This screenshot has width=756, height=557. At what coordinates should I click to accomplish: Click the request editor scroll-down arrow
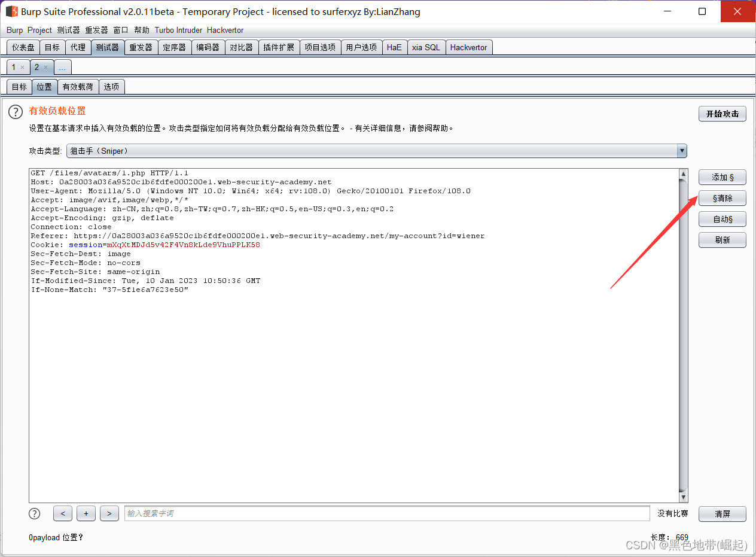pyautogui.click(x=684, y=497)
